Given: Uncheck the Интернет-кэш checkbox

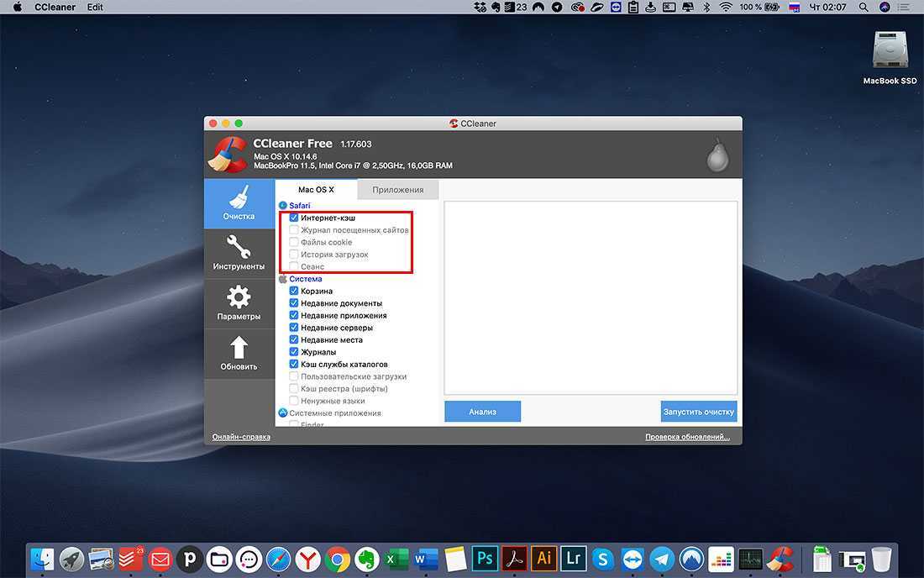Looking at the screenshot, I should (x=294, y=218).
